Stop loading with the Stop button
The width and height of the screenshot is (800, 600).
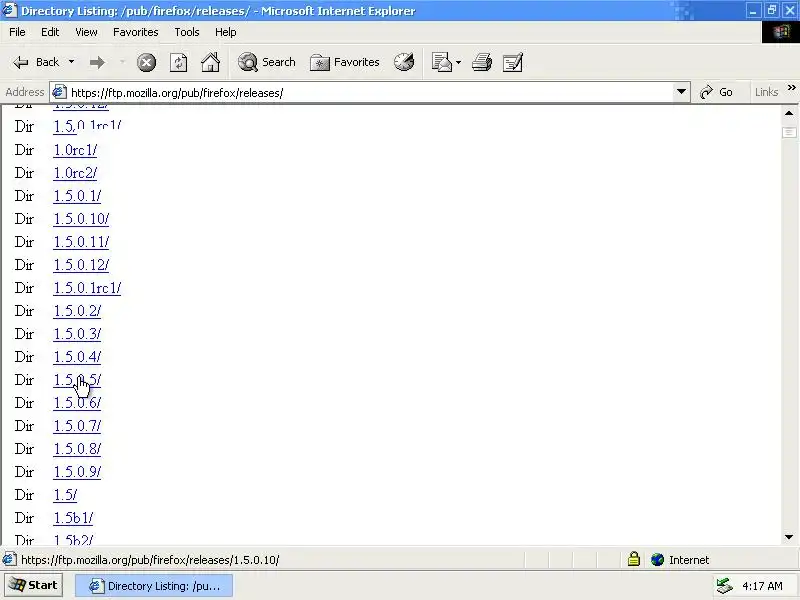[146, 62]
